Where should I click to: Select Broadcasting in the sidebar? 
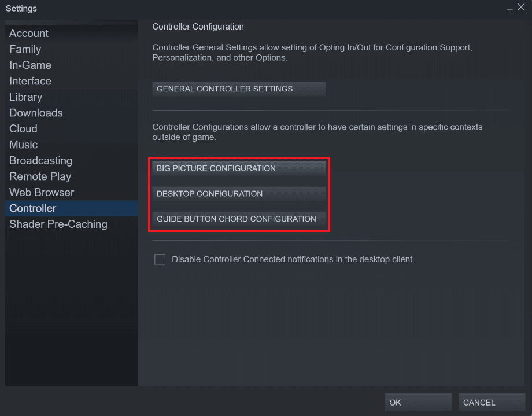[x=71, y=161]
